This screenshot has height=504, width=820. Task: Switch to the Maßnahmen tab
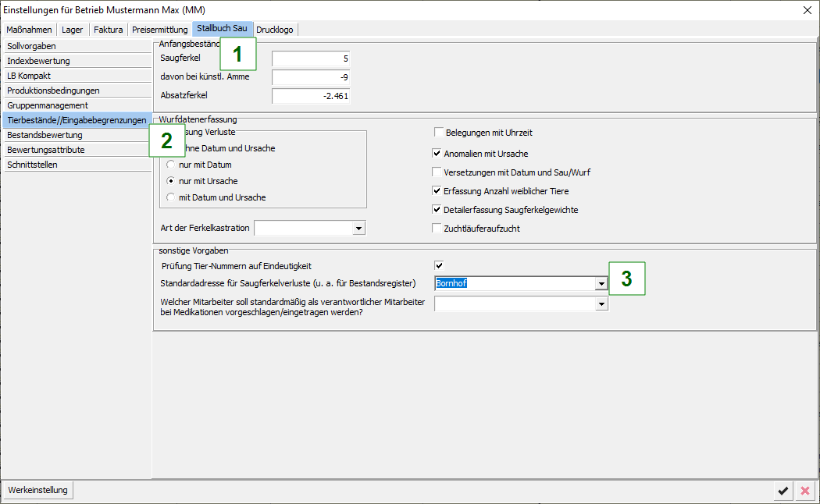[x=29, y=30]
